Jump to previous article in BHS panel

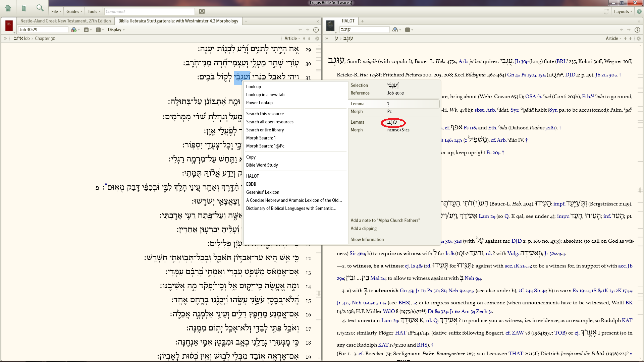click(x=304, y=39)
